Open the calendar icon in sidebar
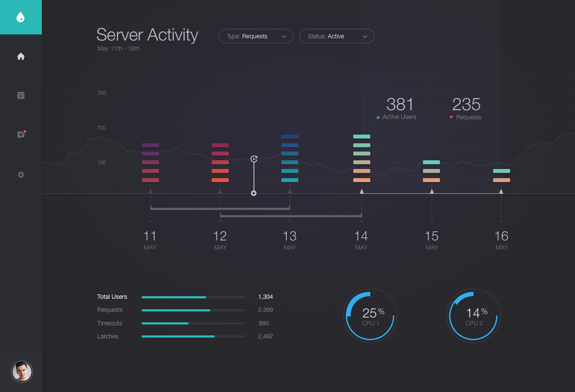This screenshot has width=575, height=392. click(x=21, y=95)
